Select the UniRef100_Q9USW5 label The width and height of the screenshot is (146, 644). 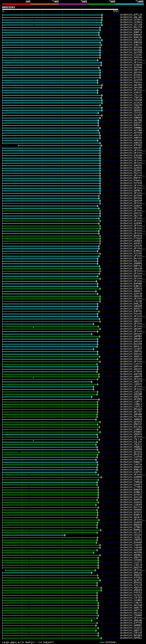coord(131,394)
